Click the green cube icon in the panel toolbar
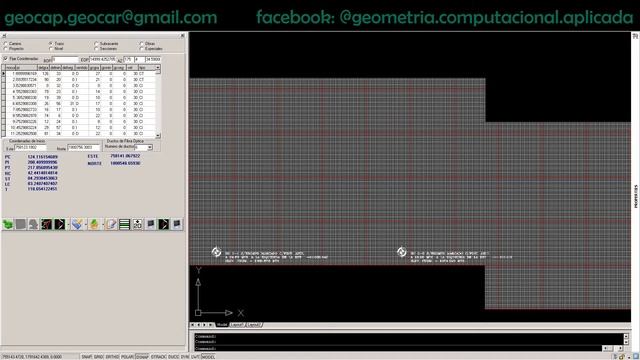Viewport: 640px width, 360px height. pos(8,224)
